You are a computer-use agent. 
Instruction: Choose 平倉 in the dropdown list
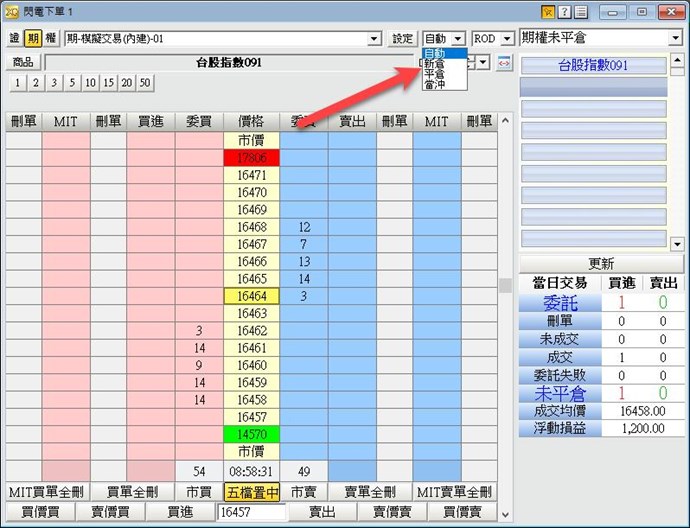435,74
